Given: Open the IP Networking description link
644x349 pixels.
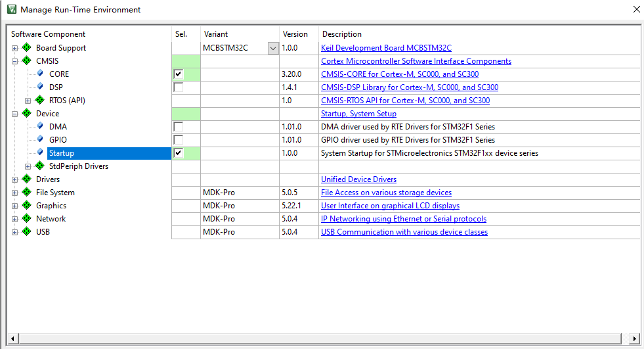Looking at the screenshot, I should pos(404,219).
